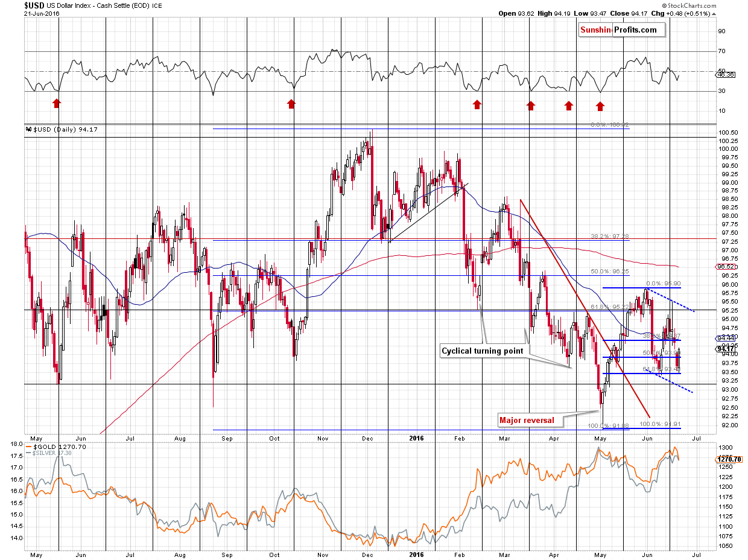Click the '38.2%: 97.28' Fibonacci label
748x560 pixels.
(x=609, y=236)
